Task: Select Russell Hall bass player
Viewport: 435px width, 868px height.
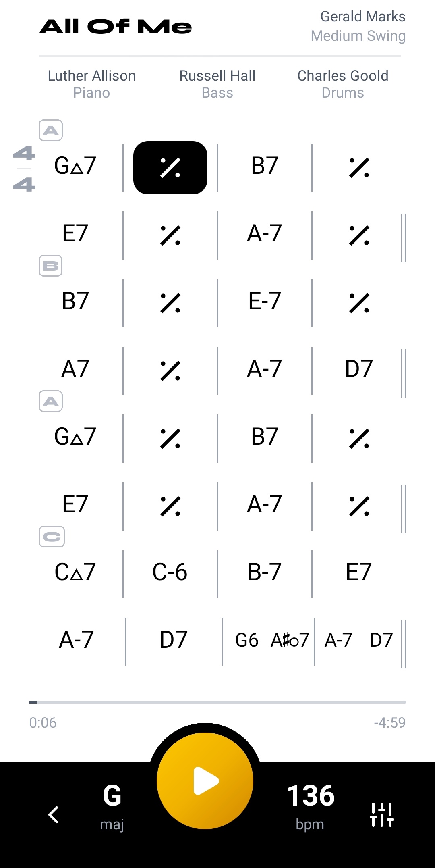Action: pyautogui.click(x=217, y=84)
